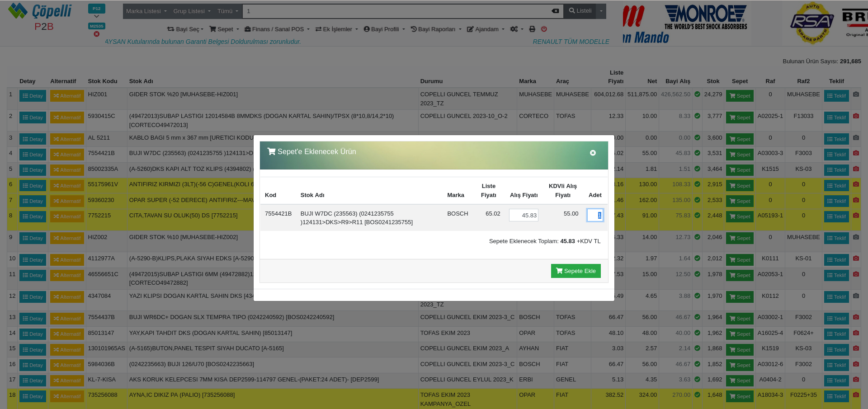Clear the search box with the backspace icon
The width and height of the screenshot is (868, 409).
(555, 11)
